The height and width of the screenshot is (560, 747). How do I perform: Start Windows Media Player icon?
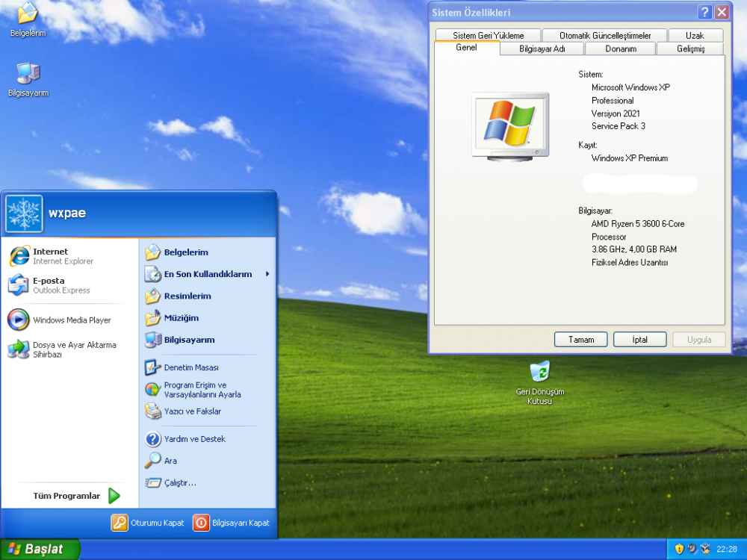coord(19,320)
